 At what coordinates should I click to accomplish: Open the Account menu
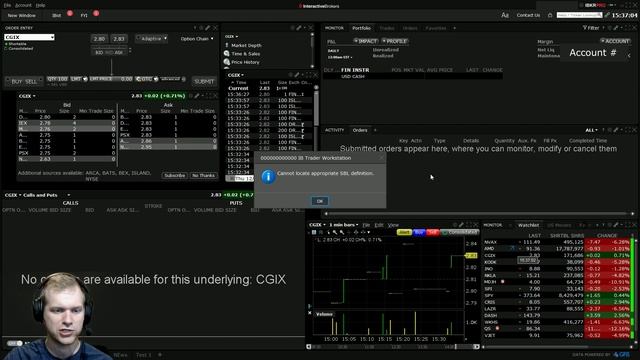[23, 5]
